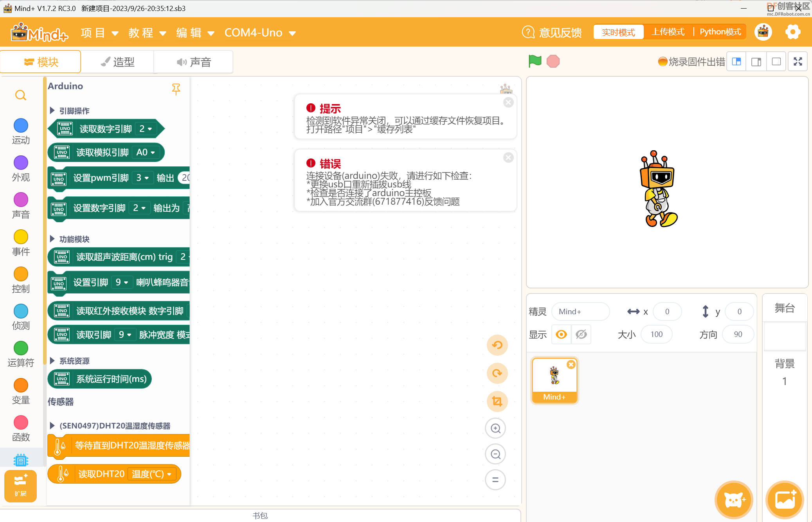Select the 控制 orange category
This screenshot has height=522, width=812.
21,280
